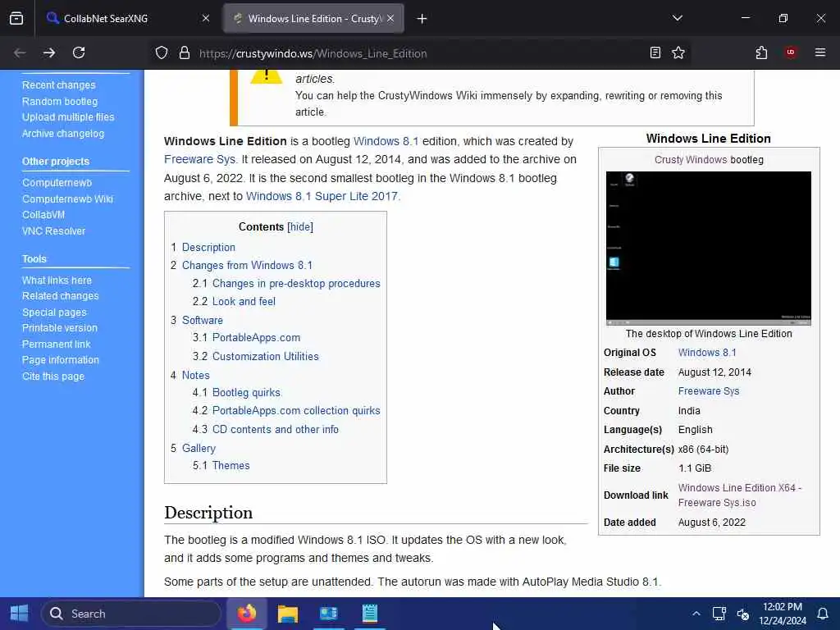Image resolution: width=840 pixels, height=630 pixels.
Task: Select the Windows Line Edition tab
Action: (313, 19)
